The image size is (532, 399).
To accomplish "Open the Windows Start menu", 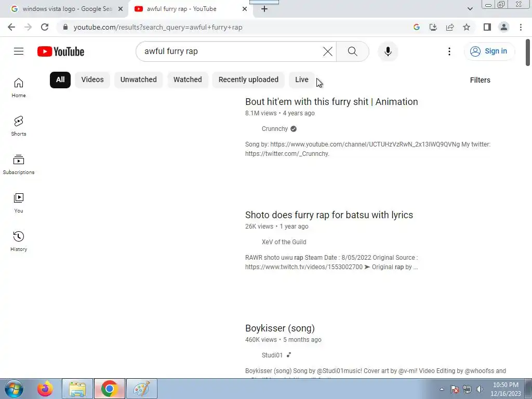I will point(14,389).
